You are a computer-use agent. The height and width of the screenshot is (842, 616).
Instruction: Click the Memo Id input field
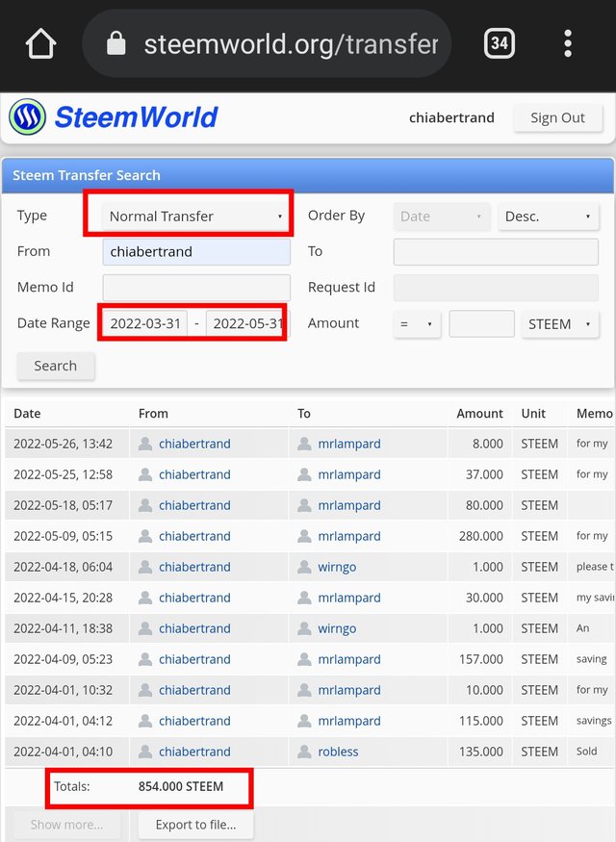pyautogui.click(x=196, y=288)
